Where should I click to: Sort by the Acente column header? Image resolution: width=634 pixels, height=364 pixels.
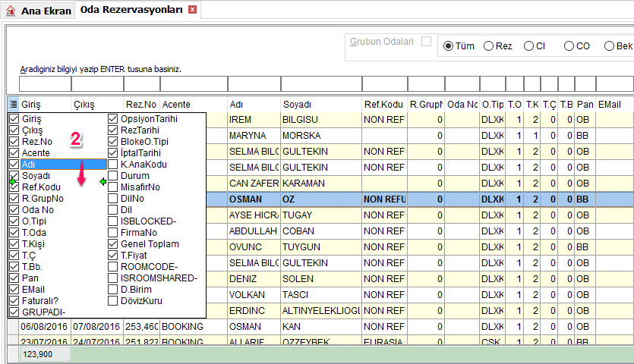(x=194, y=105)
